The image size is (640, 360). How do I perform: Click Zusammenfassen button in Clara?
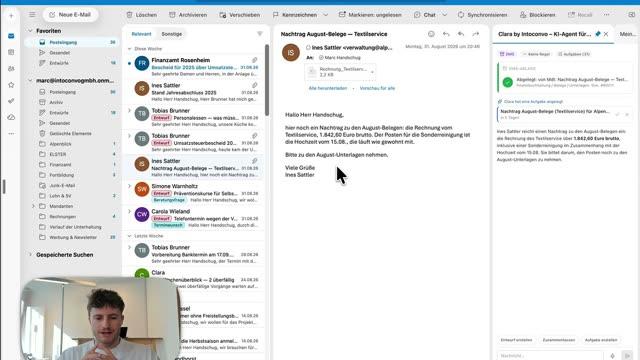pyautogui.click(x=559, y=340)
